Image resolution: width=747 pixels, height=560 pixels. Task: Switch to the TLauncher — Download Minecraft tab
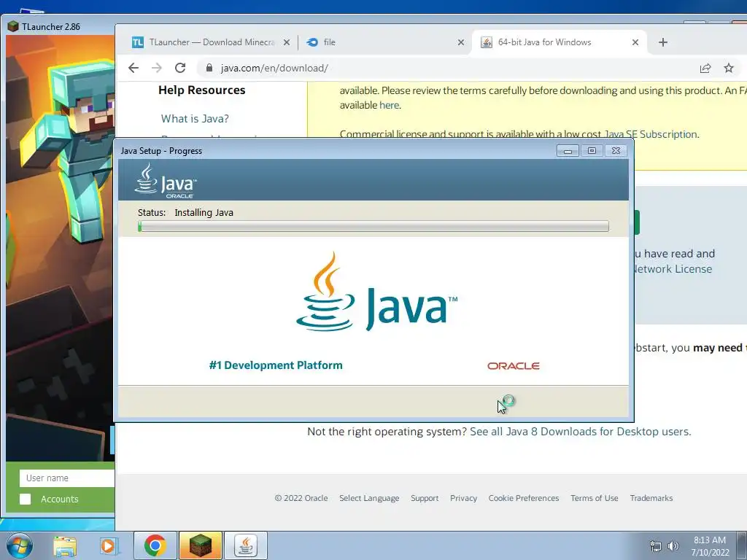[211, 42]
